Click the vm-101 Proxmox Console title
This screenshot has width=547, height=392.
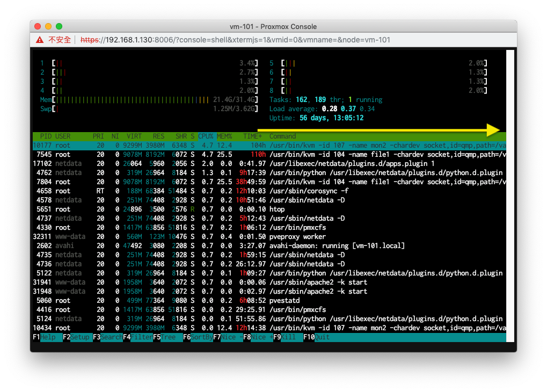pyautogui.click(x=273, y=26)
